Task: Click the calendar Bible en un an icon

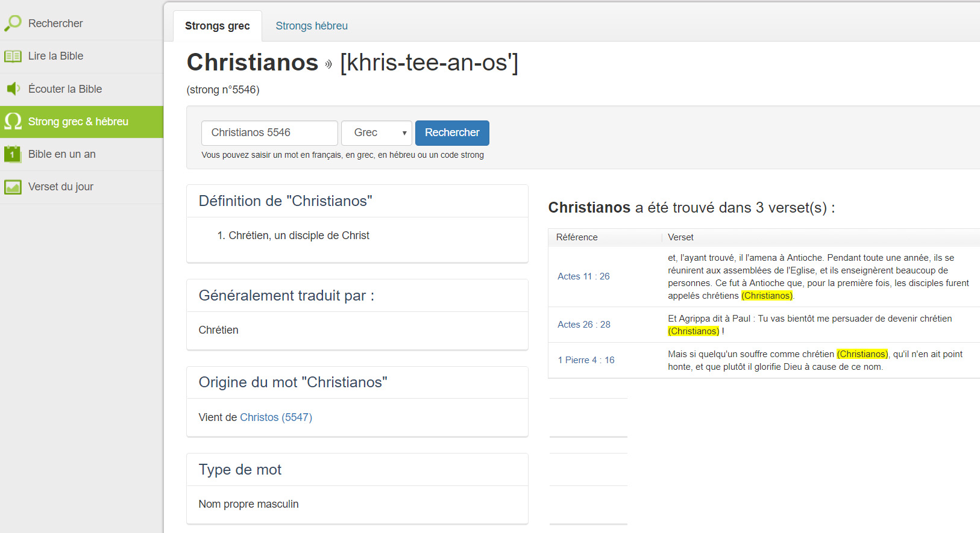Action: pos(13,154)
